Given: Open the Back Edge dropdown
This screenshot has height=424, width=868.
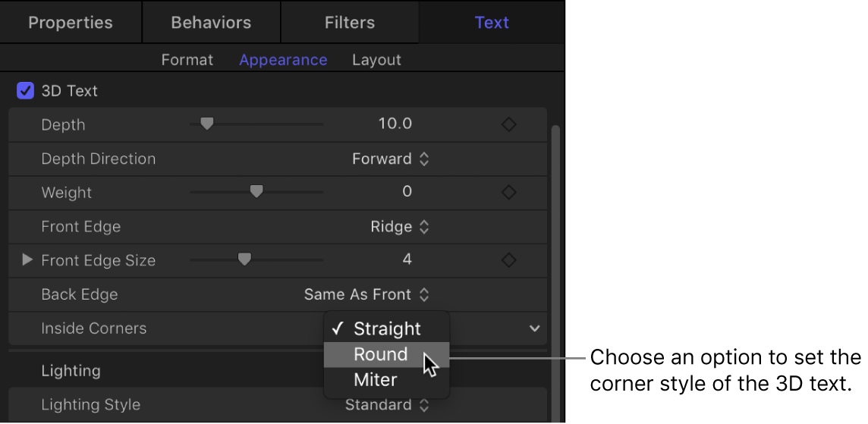Looking at the screenshot, I should [x=367, y=294].
